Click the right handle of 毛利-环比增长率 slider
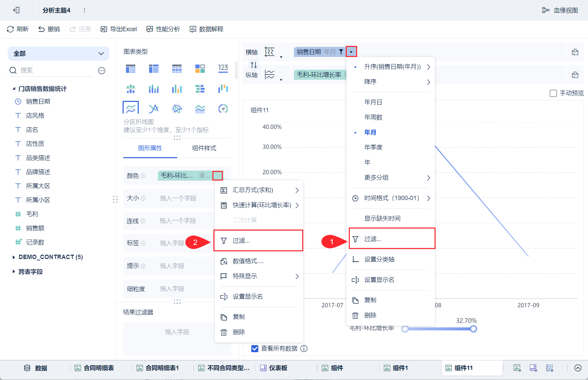 click(473, 329)
